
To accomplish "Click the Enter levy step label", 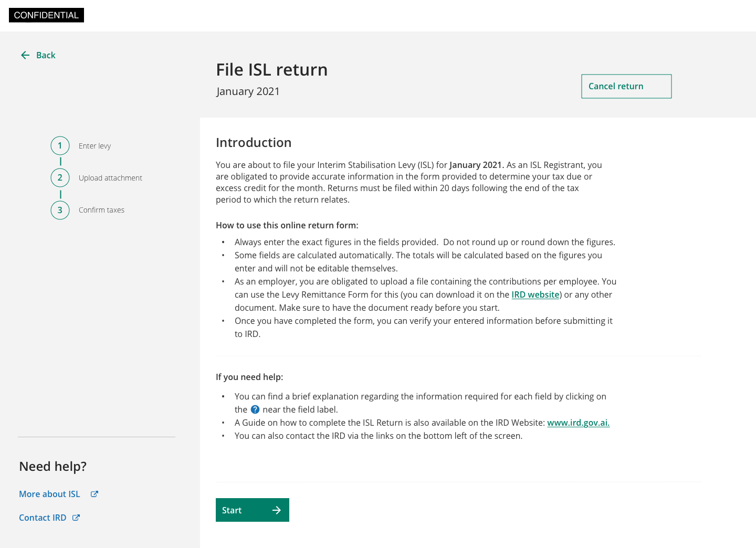I will [x=94, y=146].
